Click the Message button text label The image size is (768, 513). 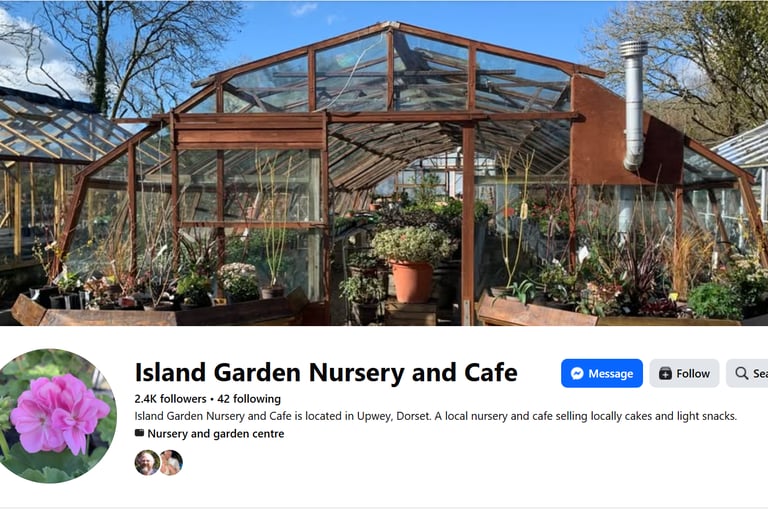[x=611, y=374]
